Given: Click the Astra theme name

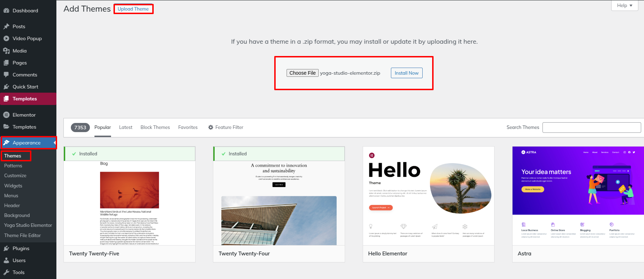Looking at the screenshot, I should click(525, 254).
